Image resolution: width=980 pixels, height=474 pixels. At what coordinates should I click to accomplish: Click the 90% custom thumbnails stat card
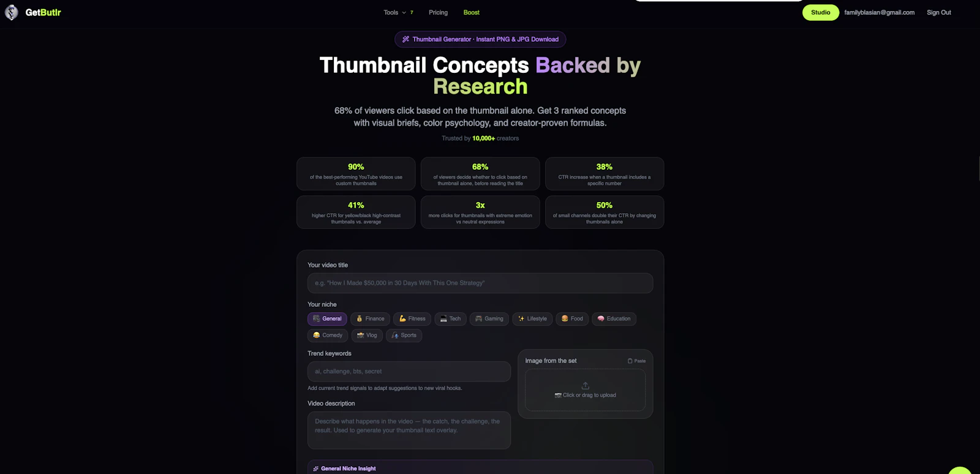356,174
